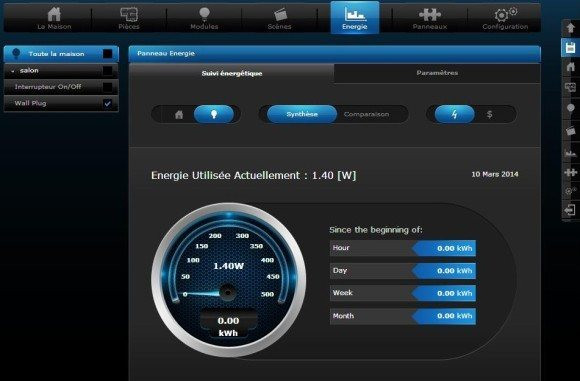Screen dimensions: 580x381
Task: Check the Interrupteur On/Off checkbox
Action: click(x=107, y=87)
